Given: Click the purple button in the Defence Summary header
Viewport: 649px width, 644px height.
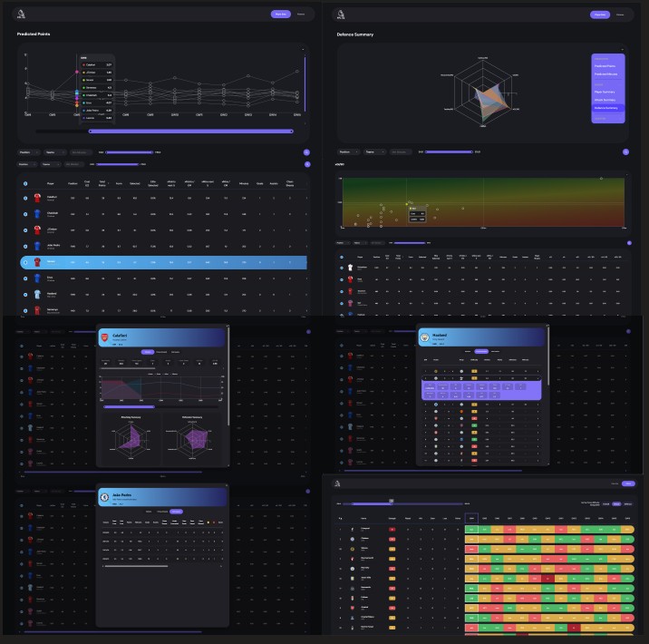Looking at the screenshot, I should point(599,15).
